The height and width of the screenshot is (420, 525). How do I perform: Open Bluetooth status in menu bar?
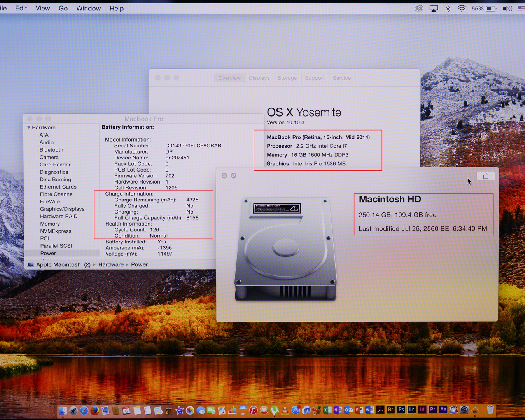[448, 9]
